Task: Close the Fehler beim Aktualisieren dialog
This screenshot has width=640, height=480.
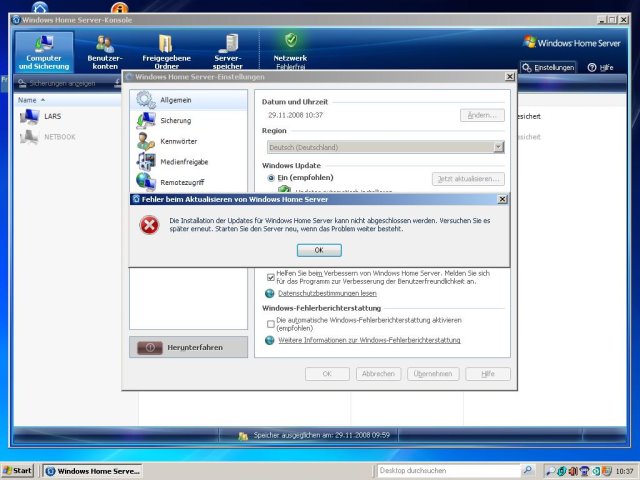Action: point(502,199)
